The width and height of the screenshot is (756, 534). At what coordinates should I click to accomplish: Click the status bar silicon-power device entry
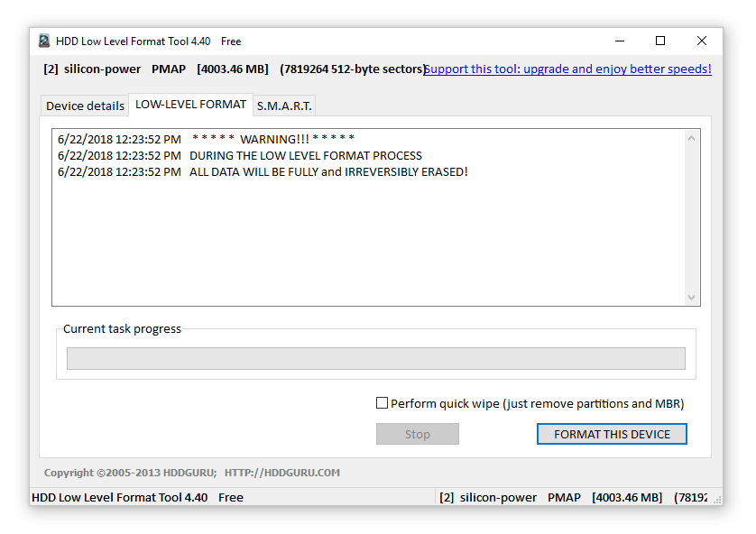click(573, 497)
